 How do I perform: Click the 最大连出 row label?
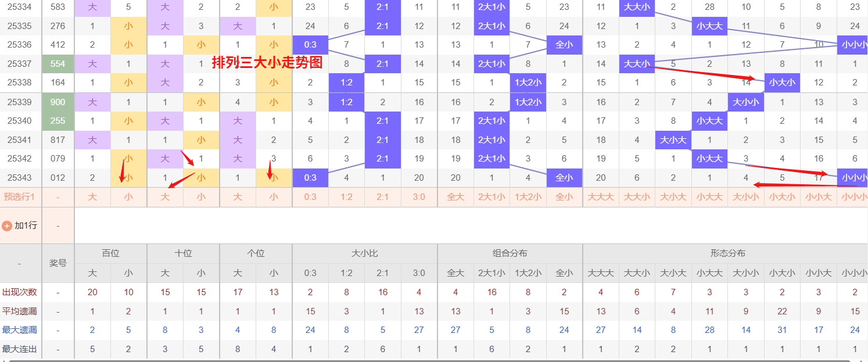[x=20, y=349]
